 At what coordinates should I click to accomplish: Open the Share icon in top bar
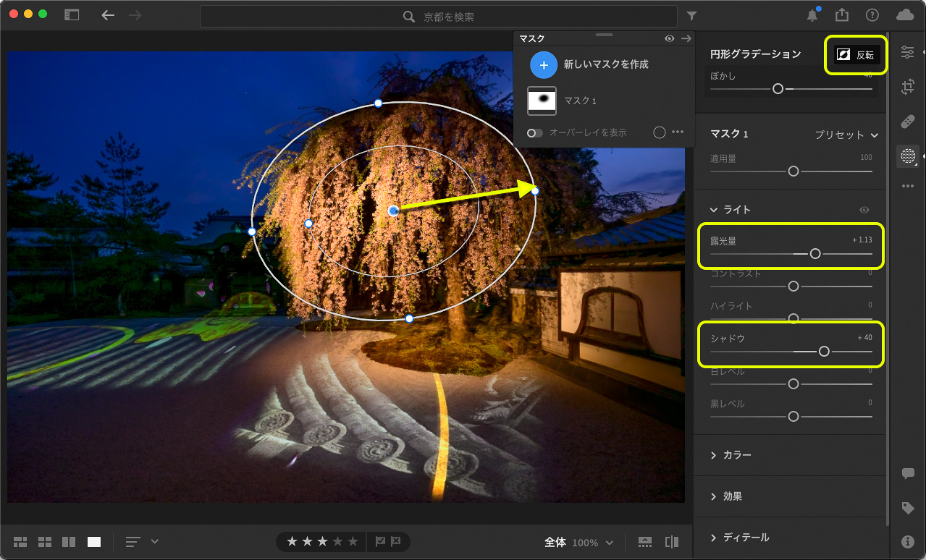pyautogui.click(x=841, y=15)
